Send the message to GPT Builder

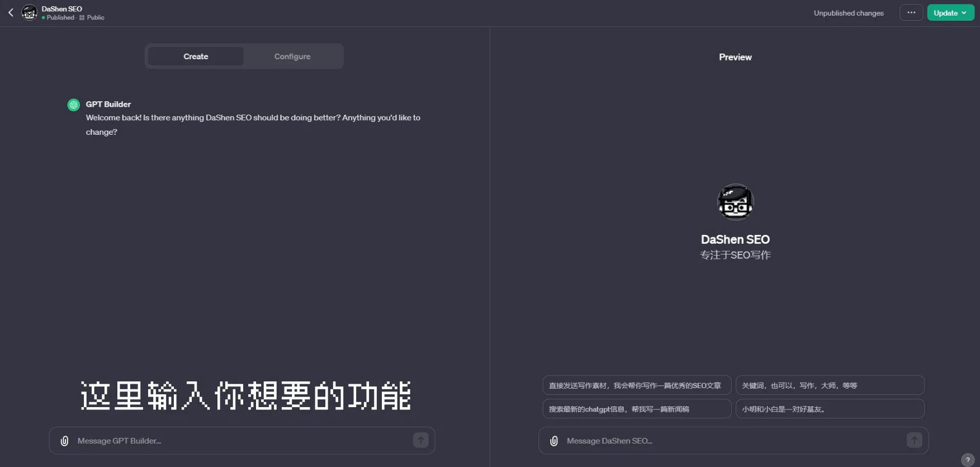[421, 440]
